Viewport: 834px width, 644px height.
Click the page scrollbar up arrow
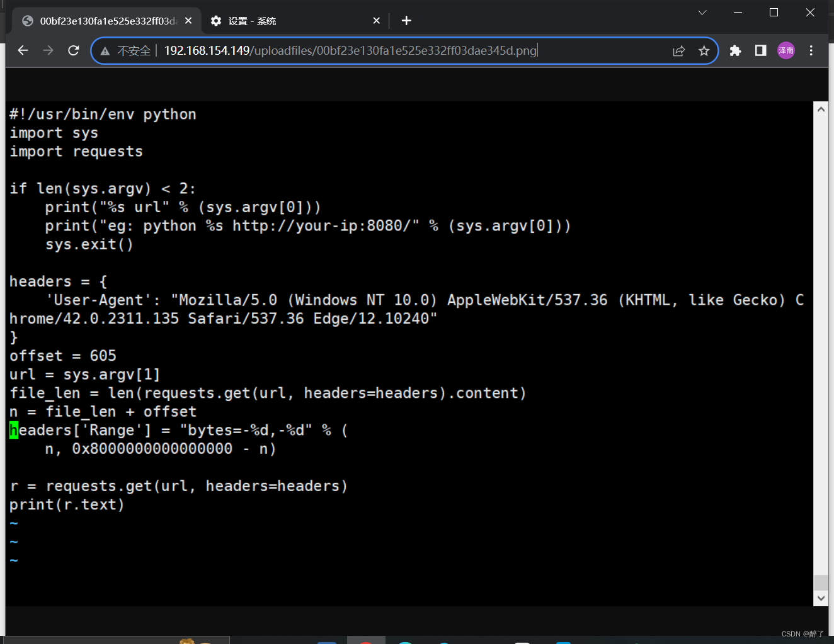[821, 109]
